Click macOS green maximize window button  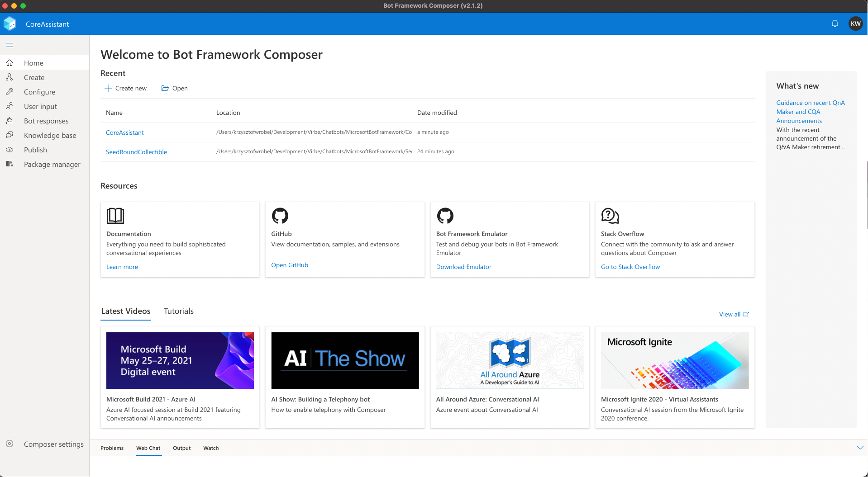[23, 6]
